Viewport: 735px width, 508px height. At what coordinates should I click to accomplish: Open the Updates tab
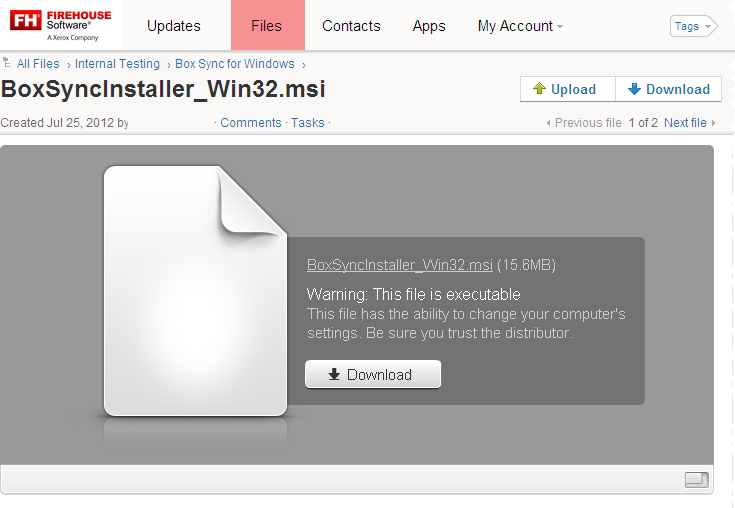click(174, 26)
